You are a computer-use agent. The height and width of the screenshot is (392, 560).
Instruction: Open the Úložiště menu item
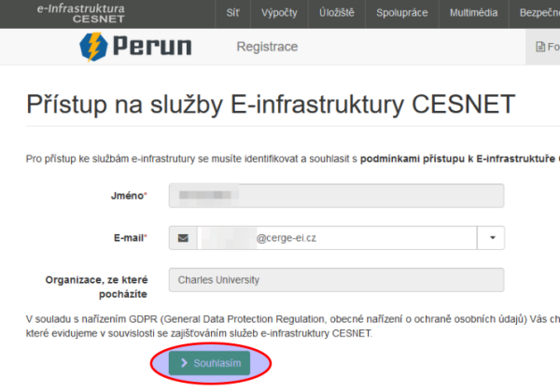point(335,14)
